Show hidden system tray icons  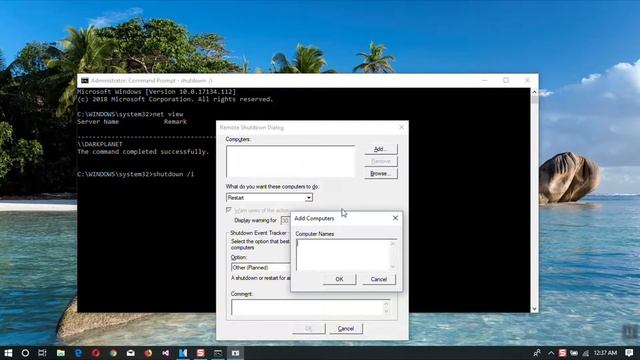[551, 353]
